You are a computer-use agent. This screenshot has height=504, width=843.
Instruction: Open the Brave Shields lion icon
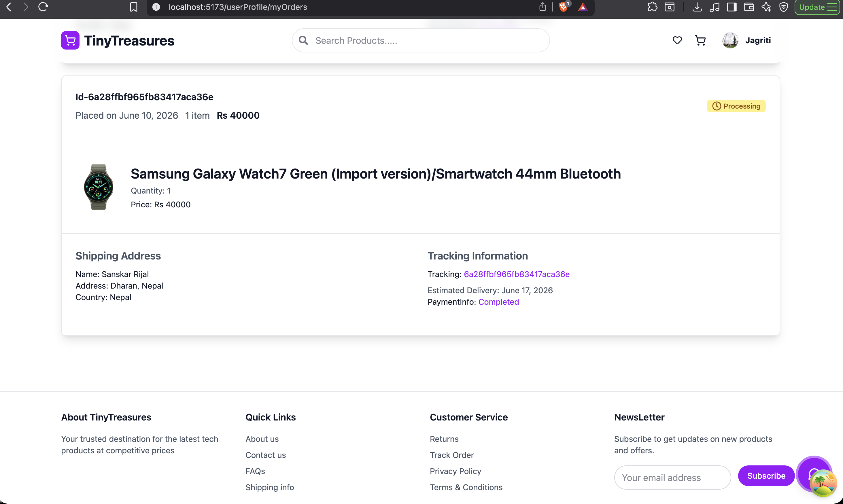point(563,7)
